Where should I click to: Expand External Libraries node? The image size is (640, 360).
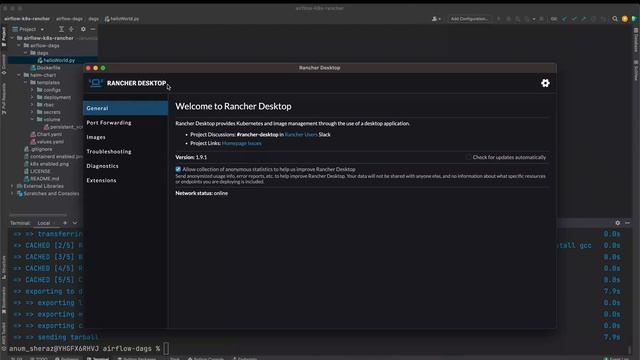pos(12,186)
